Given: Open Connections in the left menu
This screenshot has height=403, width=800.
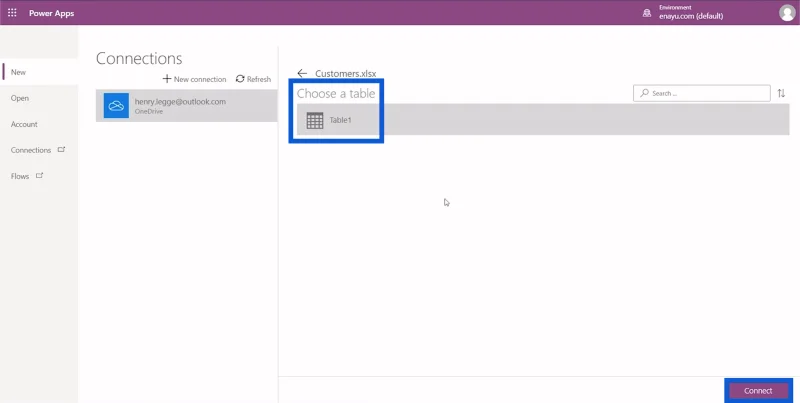Looking at the screenshot, I should (31, 150).
